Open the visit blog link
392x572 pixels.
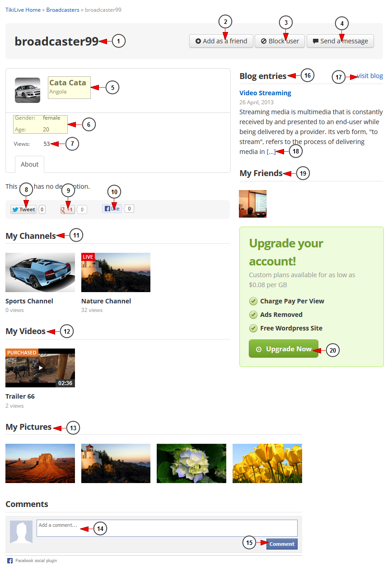pos(370,76)
